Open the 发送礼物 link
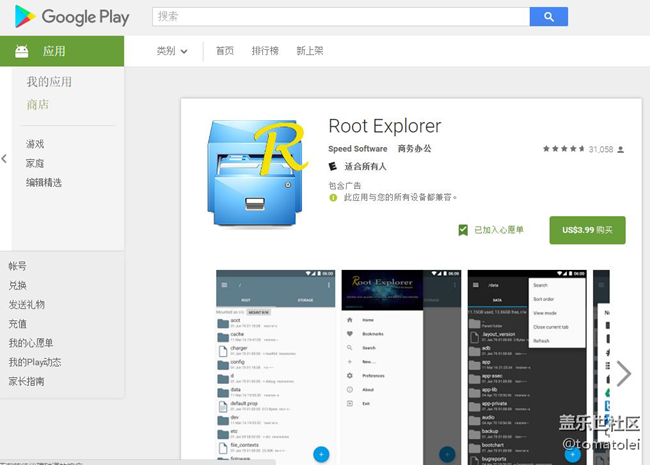Viewport: 650px width, 465px height. (27, 305)
